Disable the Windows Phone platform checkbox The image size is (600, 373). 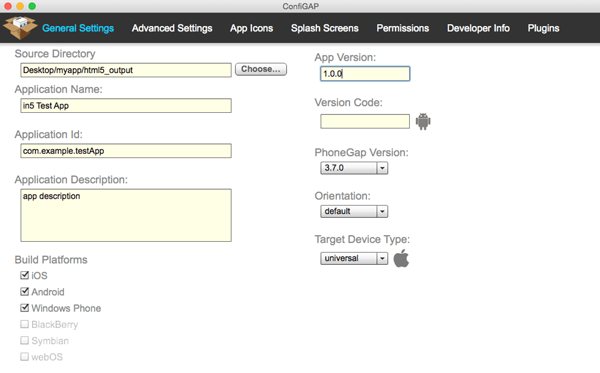coord(24,308)
